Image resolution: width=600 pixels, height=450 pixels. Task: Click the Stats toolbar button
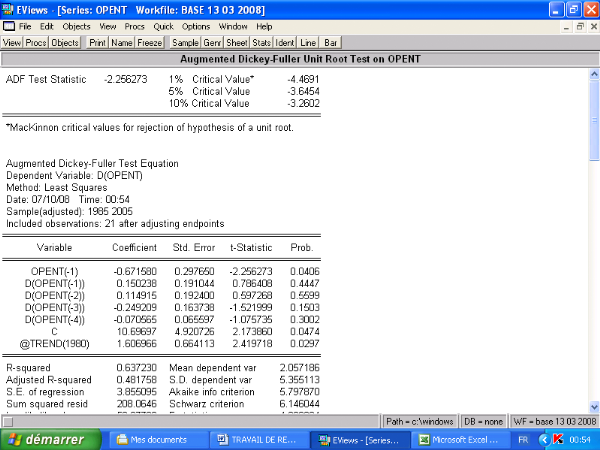(262, 44)
